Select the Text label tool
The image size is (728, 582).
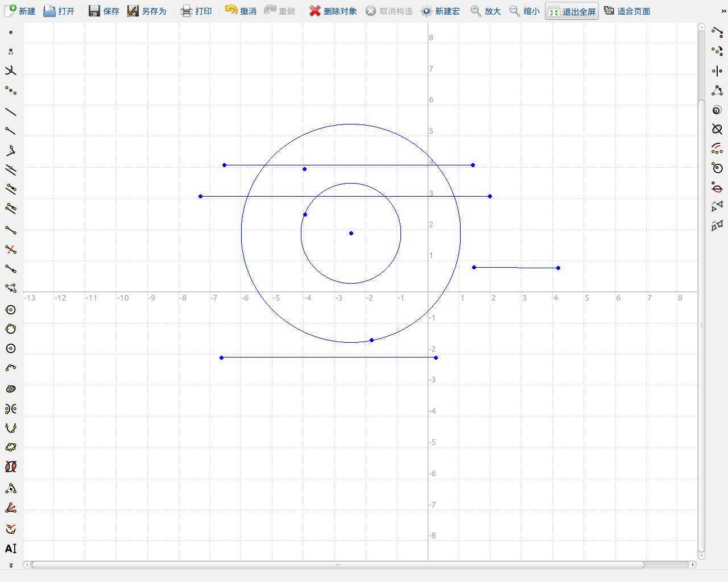tap(10, 548)
